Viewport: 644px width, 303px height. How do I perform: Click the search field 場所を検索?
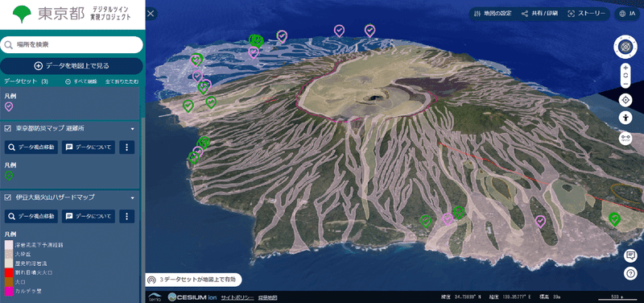[x=72, y=45]
